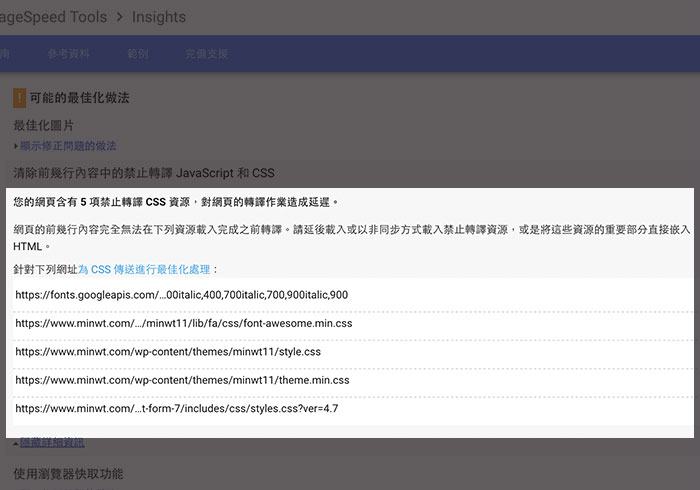
Task: Open the 參考資料 tab
Action: (69, 54)
